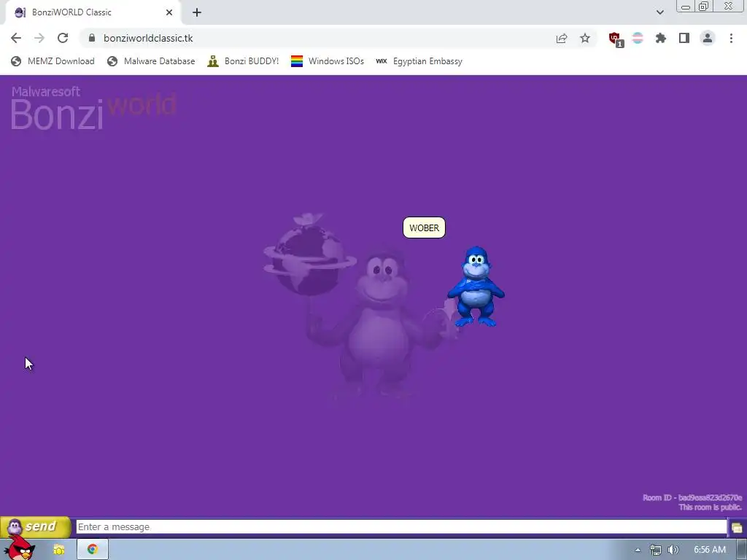747x560 pixels.
Task: Open the striped flag extension icon
Action: click(x=638, y=38)
